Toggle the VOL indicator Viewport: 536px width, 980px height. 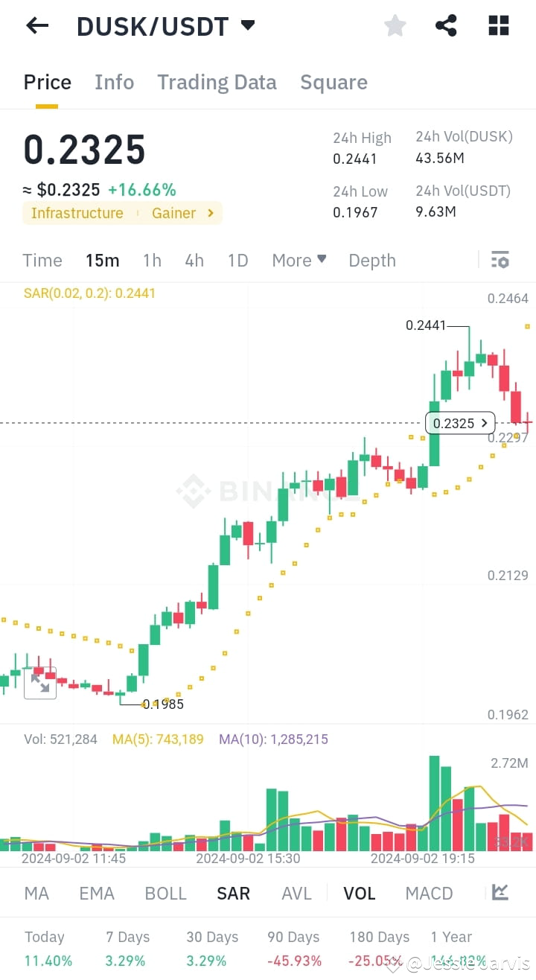click(x=360, y=892)
